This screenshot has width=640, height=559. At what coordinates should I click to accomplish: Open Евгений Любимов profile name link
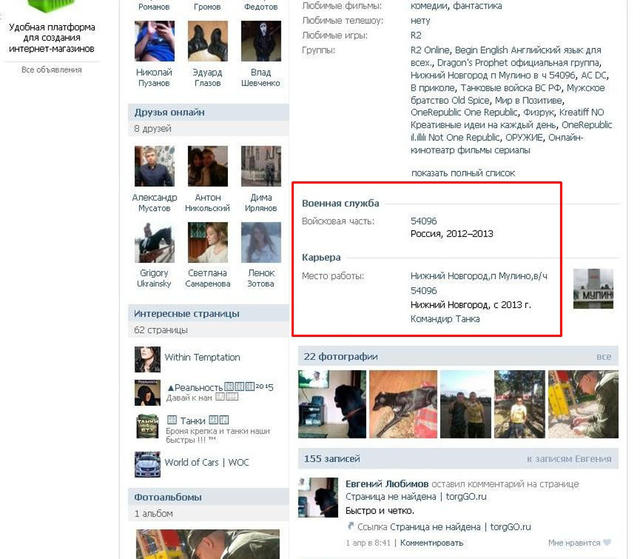click(x=387, y=484)
